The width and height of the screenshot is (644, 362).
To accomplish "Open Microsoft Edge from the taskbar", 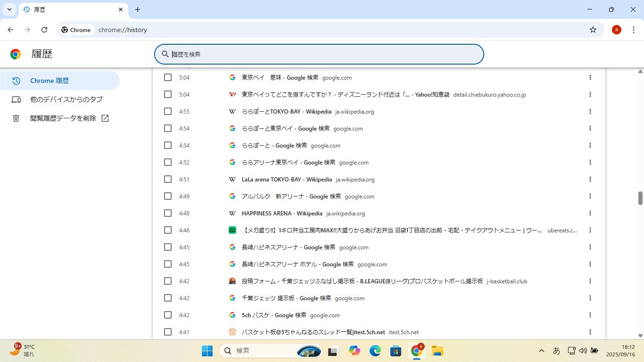I will [375, 351].
